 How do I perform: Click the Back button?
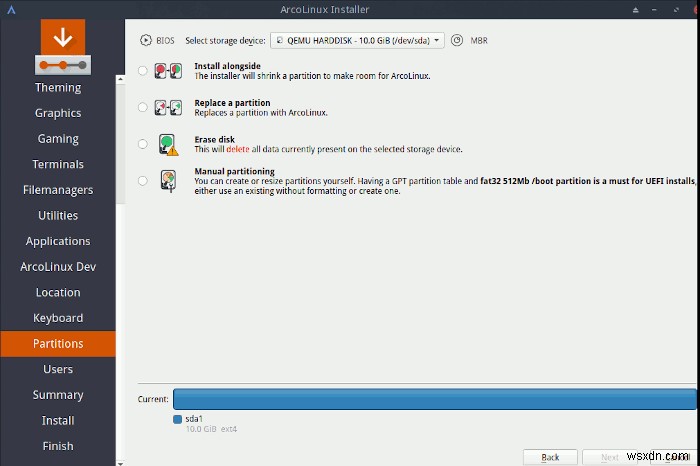tap(550, 458)
